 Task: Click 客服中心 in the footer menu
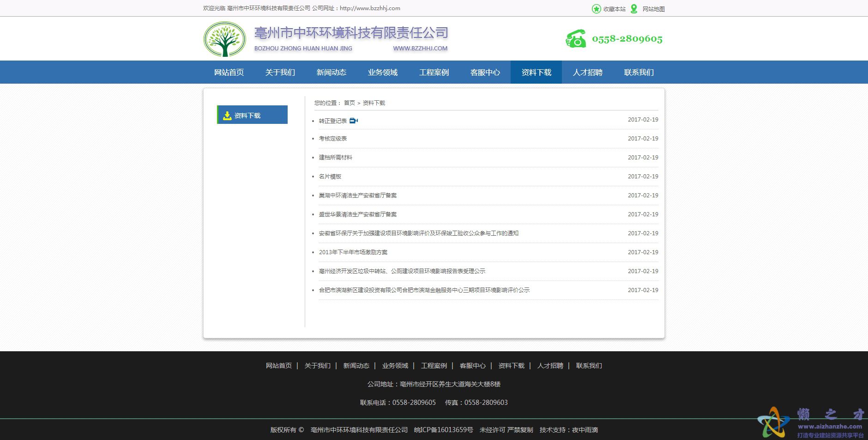472,366
